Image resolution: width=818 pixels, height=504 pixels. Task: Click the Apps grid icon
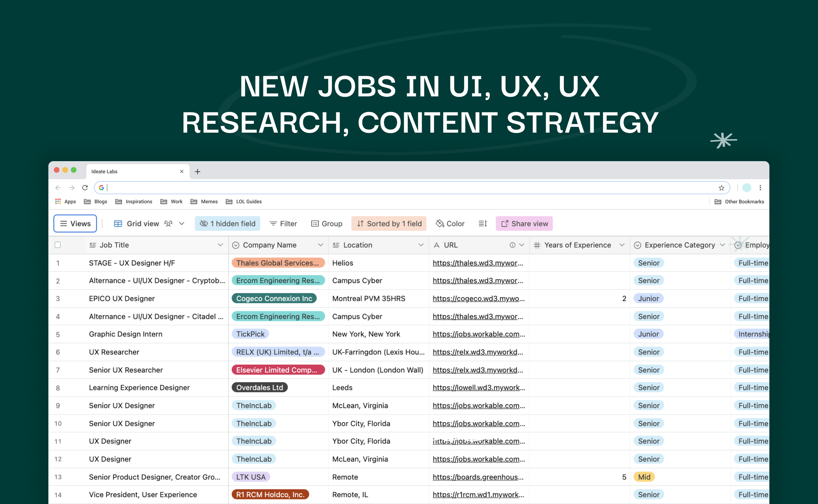(x=58, y=202)
